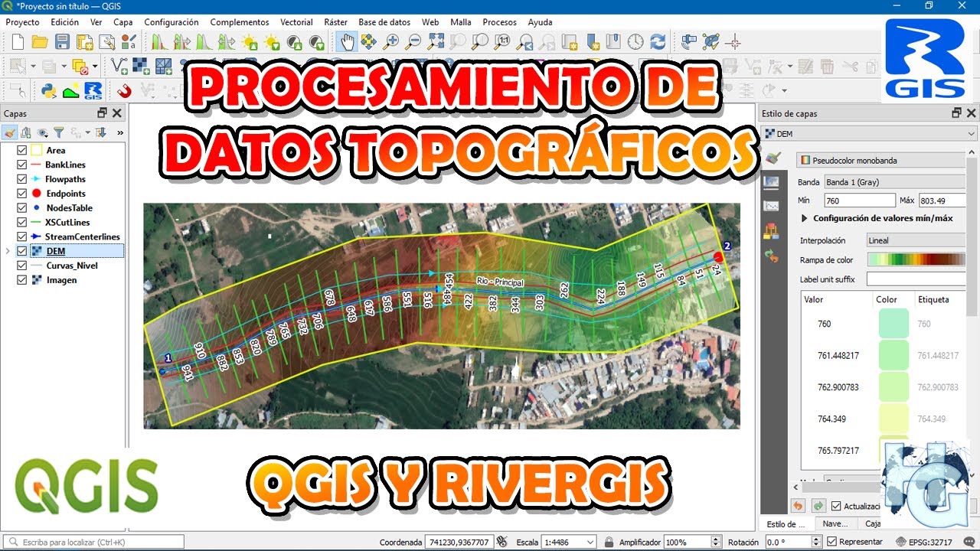
Task: Click the EPSG:32717 projection button
Action: click(925, 542)
